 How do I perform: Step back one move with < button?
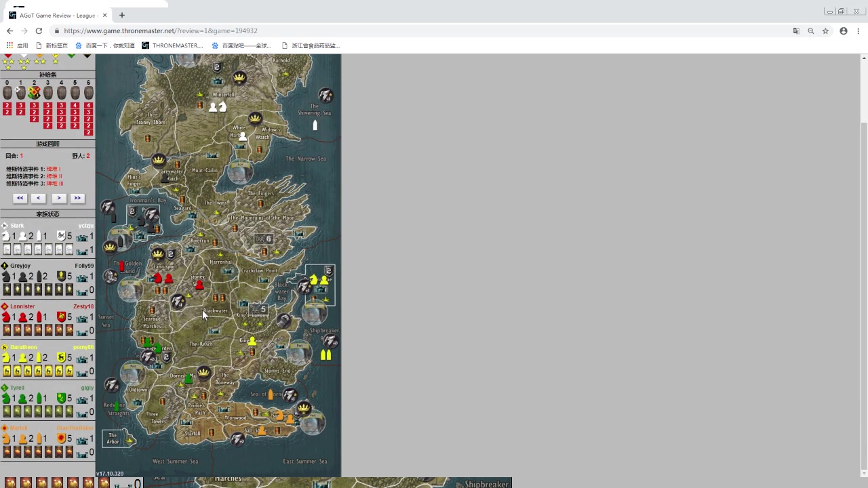[x=39, y=198]
